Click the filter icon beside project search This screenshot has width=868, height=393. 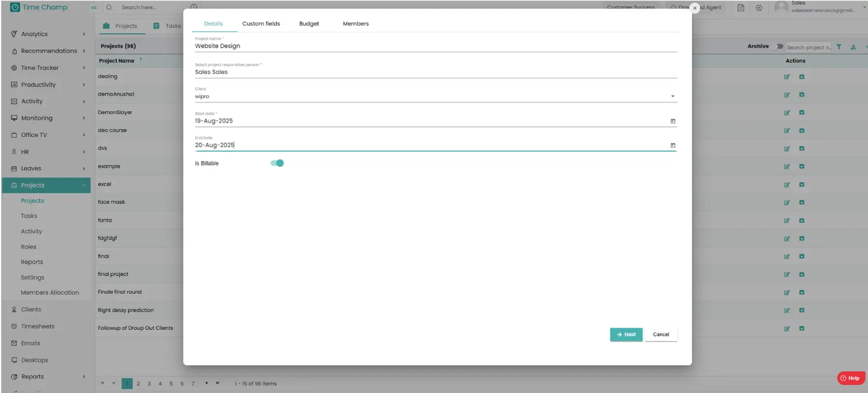[839, 47]
